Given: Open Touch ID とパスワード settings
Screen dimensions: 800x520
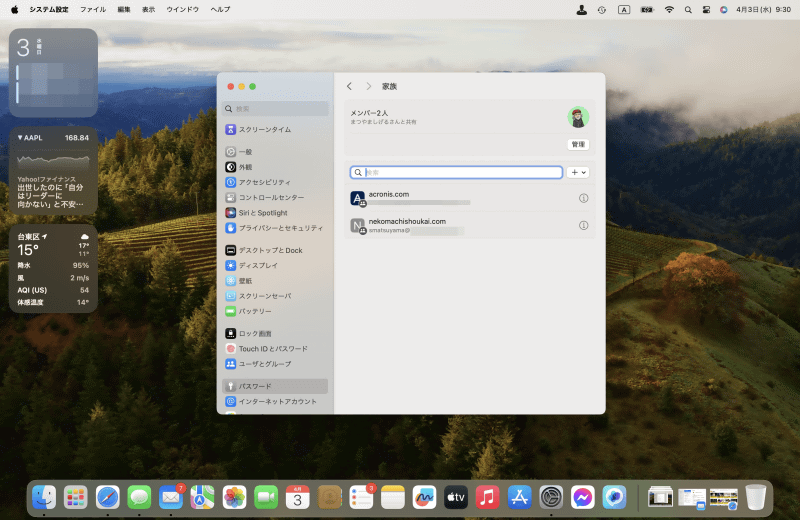Looking at the screenshot, I should pos(275,349).
